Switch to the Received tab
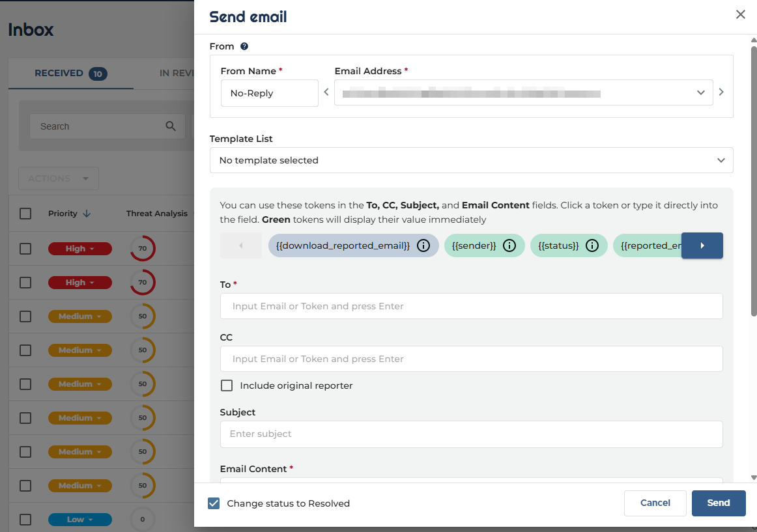 [x=70, y=74]
